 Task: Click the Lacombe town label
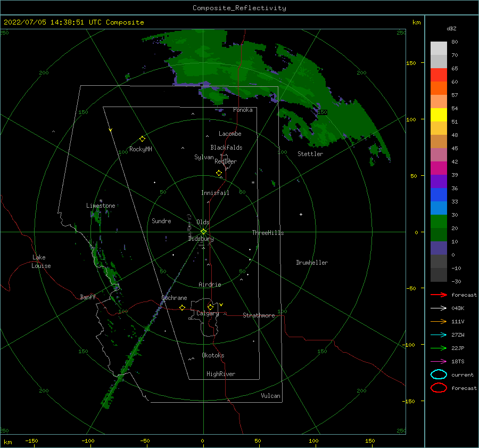coord(230,134)
